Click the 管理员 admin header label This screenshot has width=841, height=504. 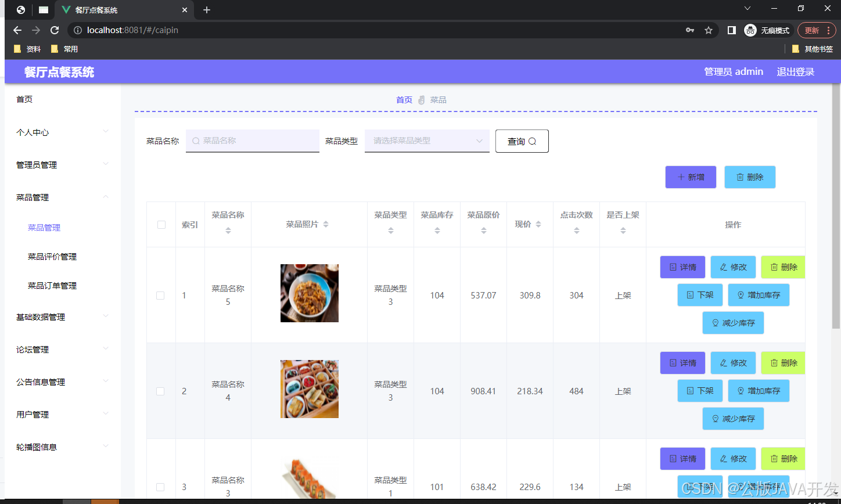734,71
